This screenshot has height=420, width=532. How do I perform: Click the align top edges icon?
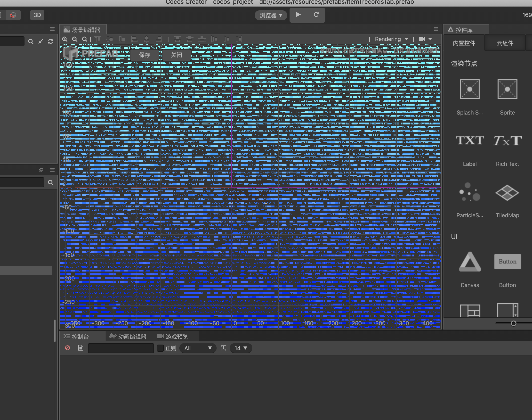[97, 39]
